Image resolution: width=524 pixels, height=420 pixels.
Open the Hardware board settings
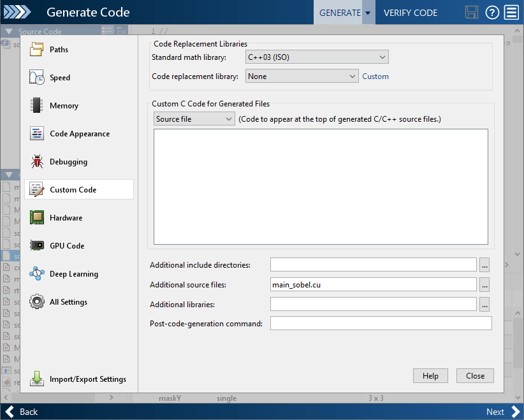(38, 218)
